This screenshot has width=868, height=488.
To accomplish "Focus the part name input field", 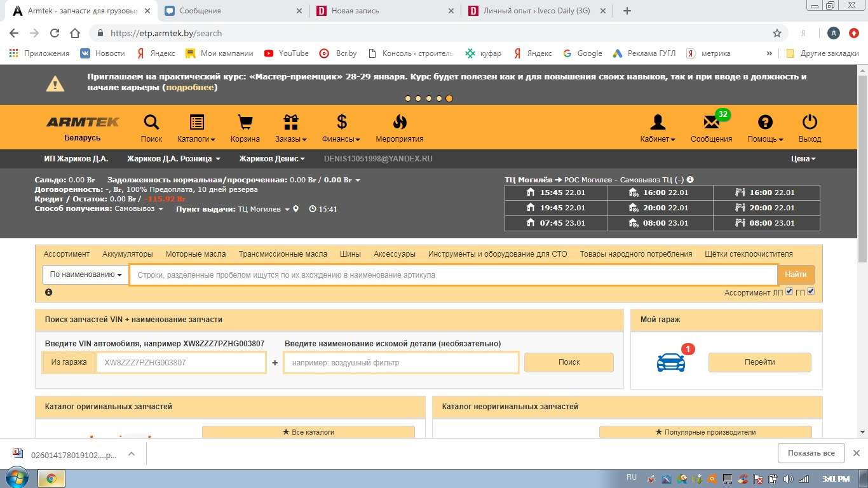I will click(x=401, y=362).
